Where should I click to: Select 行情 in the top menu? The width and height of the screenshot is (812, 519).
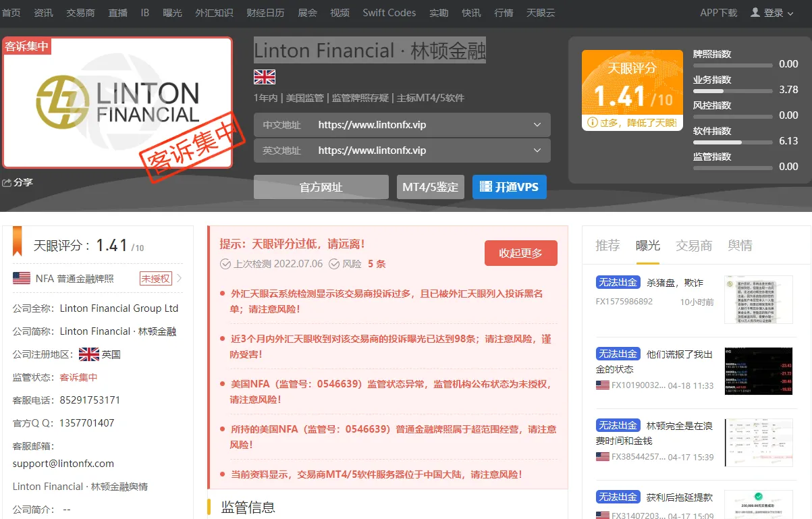504,13
